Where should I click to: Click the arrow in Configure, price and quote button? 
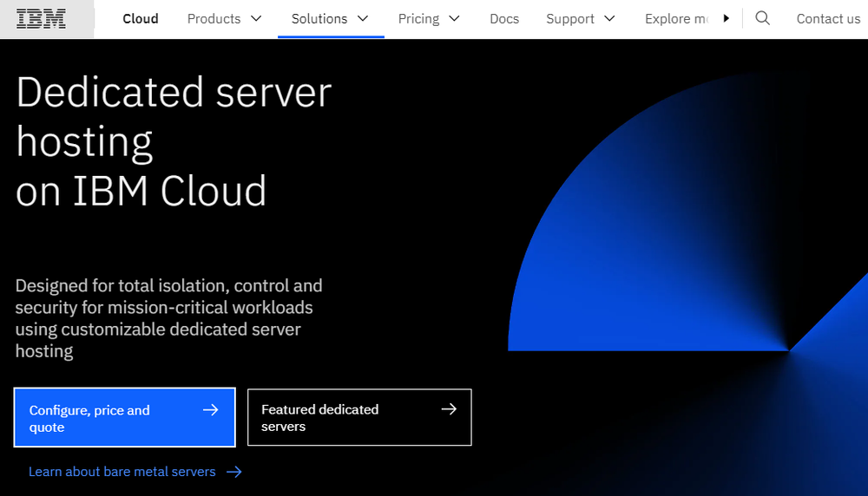point(210,410)
